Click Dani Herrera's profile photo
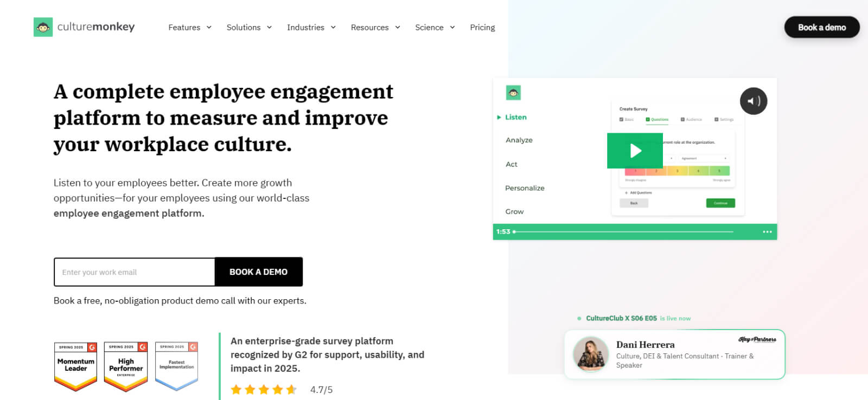The height and width of the screenshot is (400, 868). [591, 354]
